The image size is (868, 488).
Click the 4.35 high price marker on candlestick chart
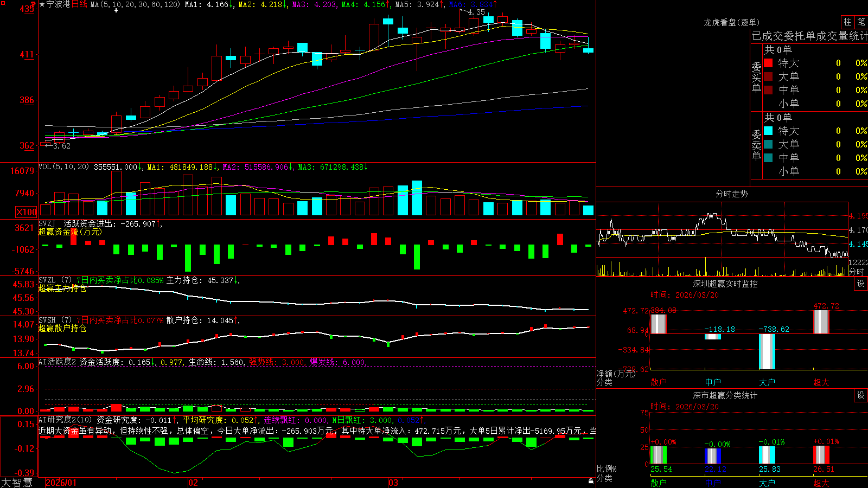(x=476, y=12)
